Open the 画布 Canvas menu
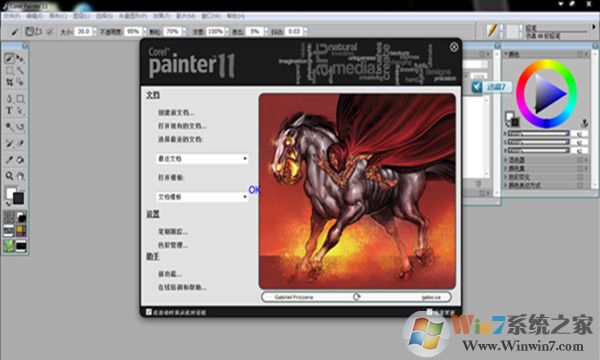Viewport: 600px width, 360px height. [58, 16]
